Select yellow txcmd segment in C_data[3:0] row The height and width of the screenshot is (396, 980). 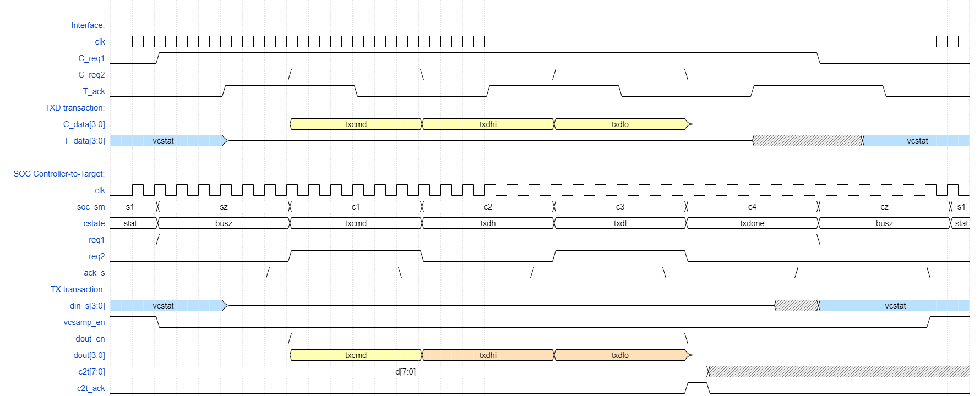[x=356, y=124]
